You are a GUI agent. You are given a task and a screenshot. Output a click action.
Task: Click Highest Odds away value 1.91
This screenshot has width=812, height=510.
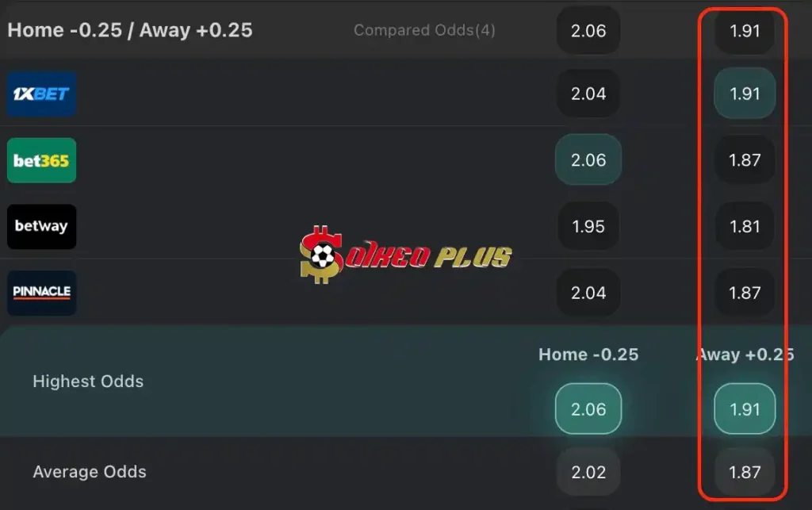pyautogui.click(x=745, y=409)
